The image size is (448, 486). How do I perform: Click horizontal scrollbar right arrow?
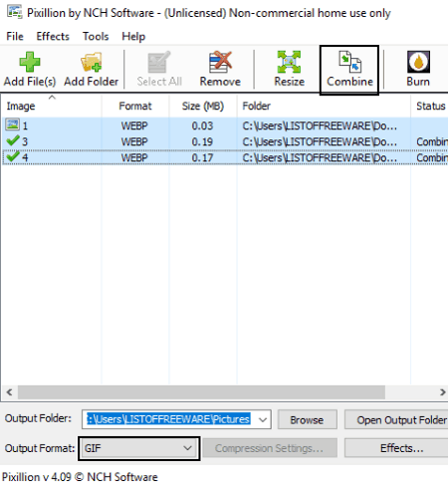pos(442,392)
